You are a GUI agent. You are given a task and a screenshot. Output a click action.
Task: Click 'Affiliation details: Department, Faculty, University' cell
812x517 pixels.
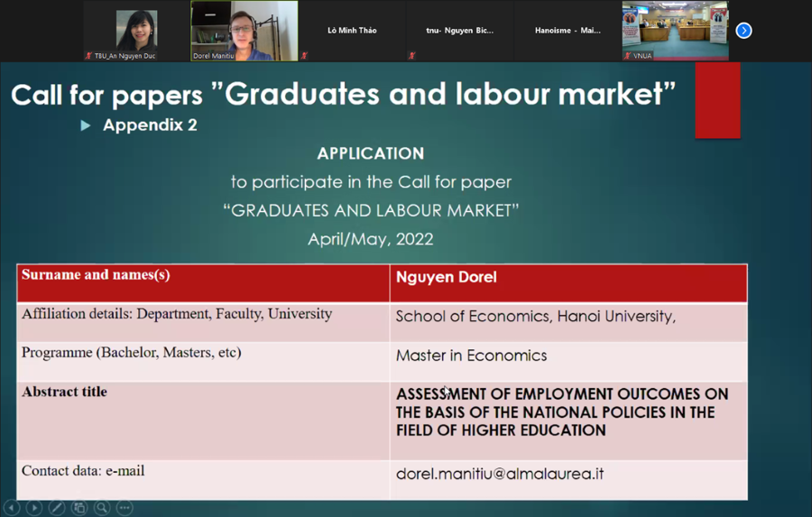coord(203,322)
